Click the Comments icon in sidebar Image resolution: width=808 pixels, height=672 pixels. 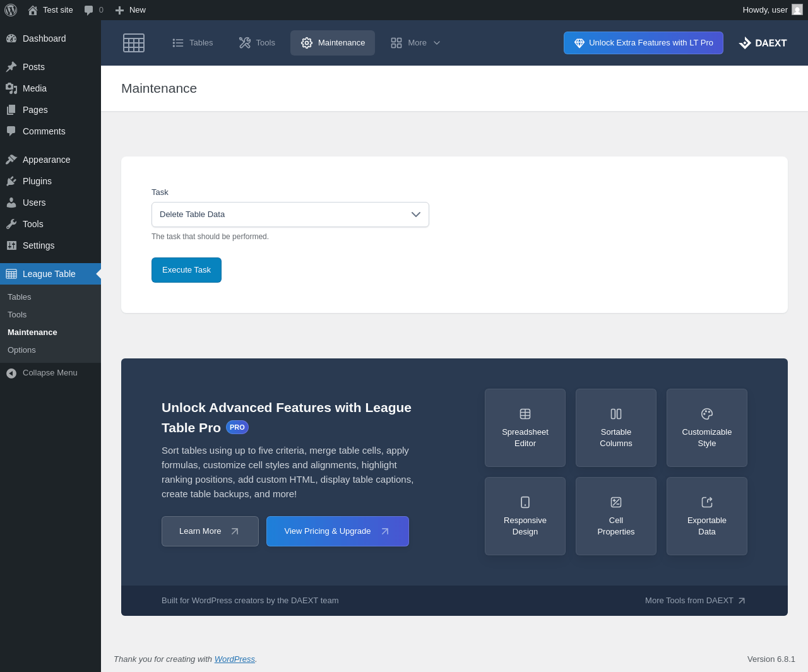coord(11,131)
